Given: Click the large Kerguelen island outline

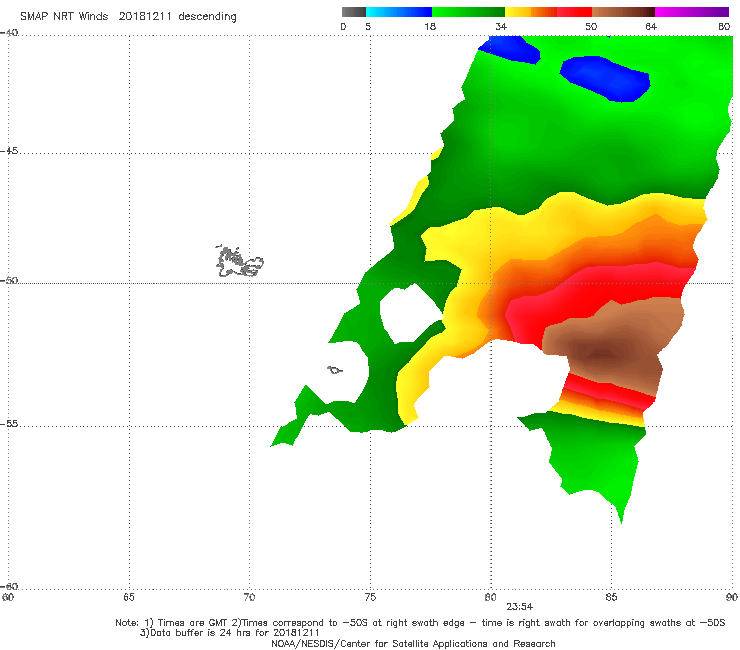Looking at the screenshot, I should pos(239,261).
